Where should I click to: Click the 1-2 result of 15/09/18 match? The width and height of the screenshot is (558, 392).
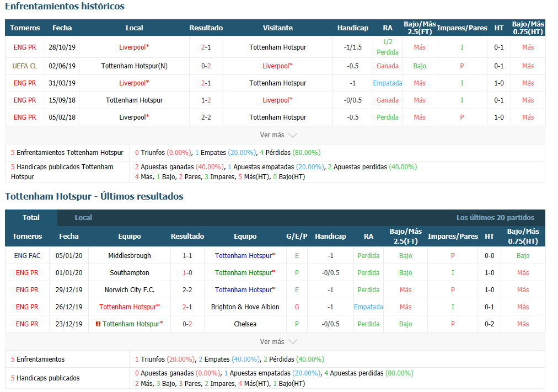(x=206, y=100)
